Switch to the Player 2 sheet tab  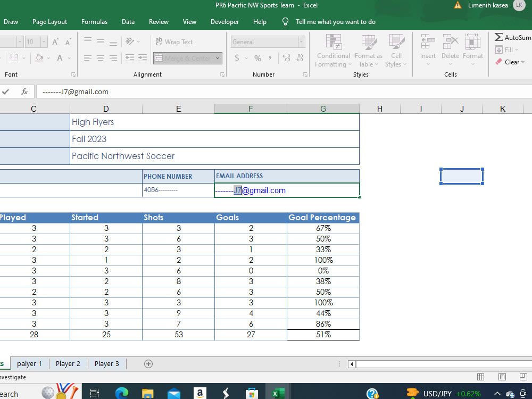pyautogui.click(x=68, y=364)
